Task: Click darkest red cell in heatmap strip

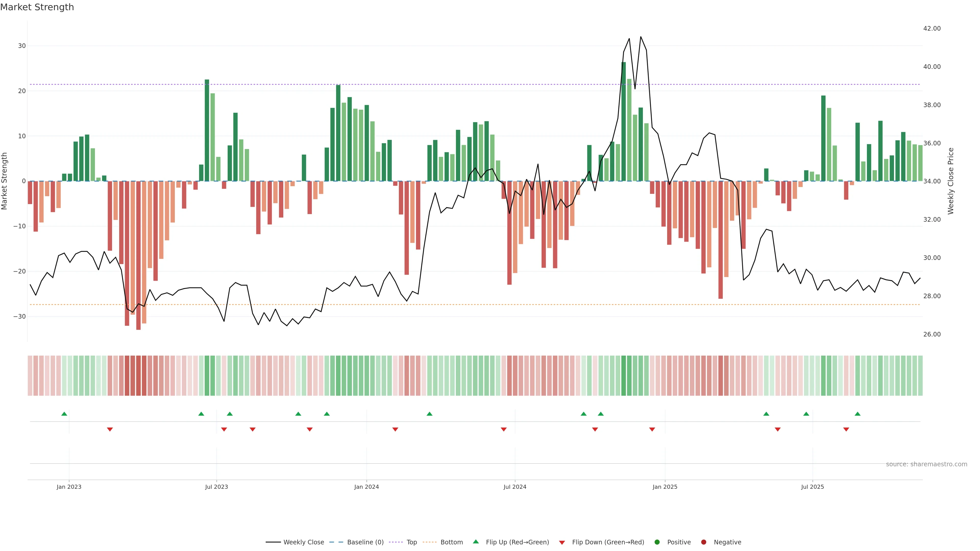Action: coord(139,376)
